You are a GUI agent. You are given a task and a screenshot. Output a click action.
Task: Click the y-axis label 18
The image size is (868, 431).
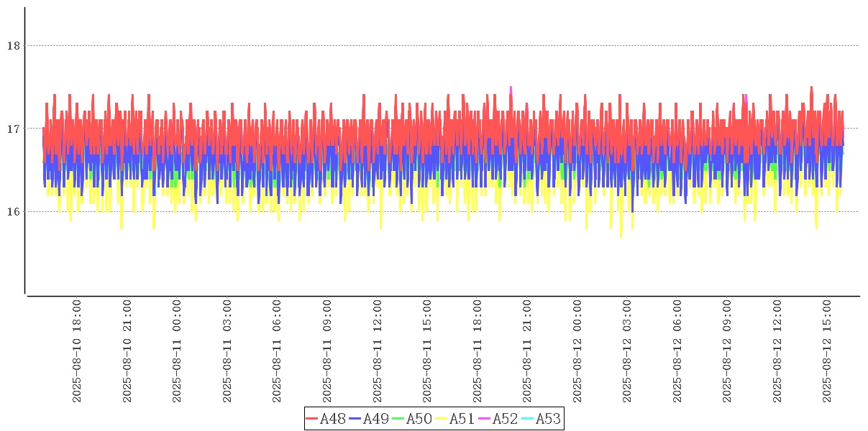(13, 45)
